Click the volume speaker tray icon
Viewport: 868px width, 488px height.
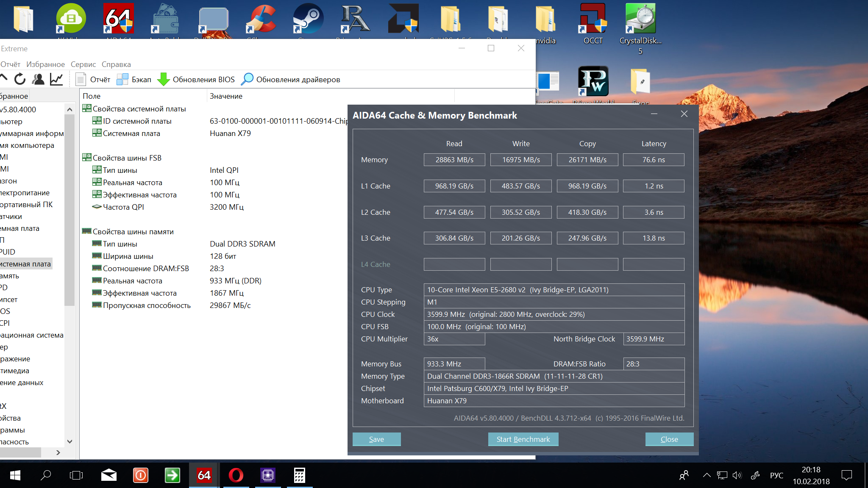[x=737, y=475]
